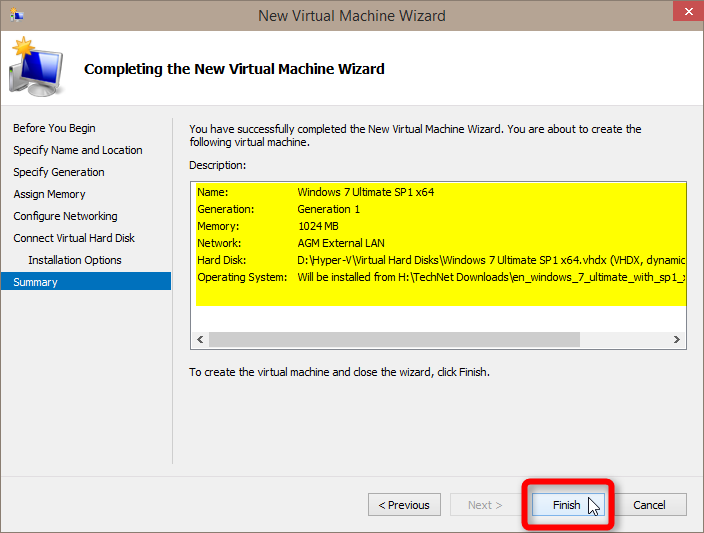Image resolution: width=704 pixels, height=533 pixels.
Task: Click the virtual machine computer icon in header
Action: coord(36,67)
